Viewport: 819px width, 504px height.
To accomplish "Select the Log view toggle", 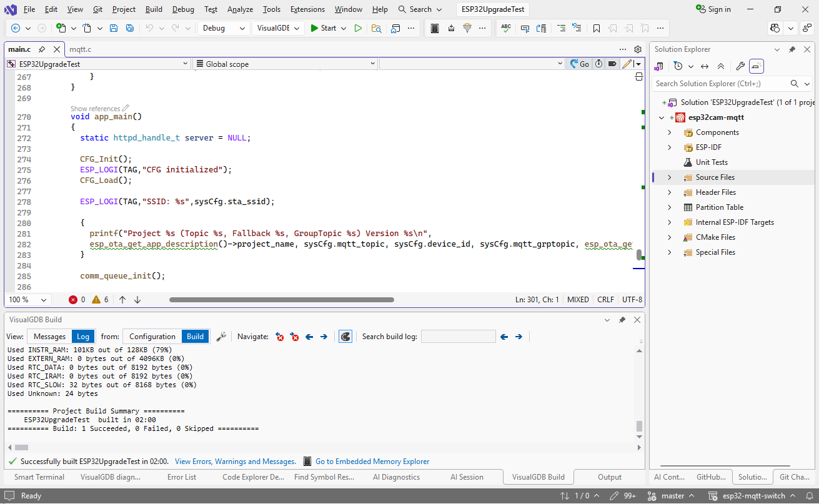I will pos(83,337).
